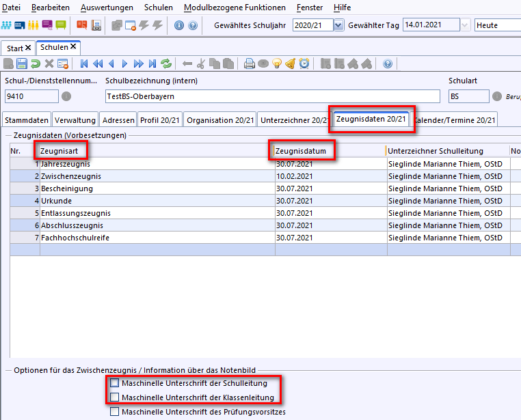
Task: Click the Schulnummer field 9410
Action: (x=31, y=96)
